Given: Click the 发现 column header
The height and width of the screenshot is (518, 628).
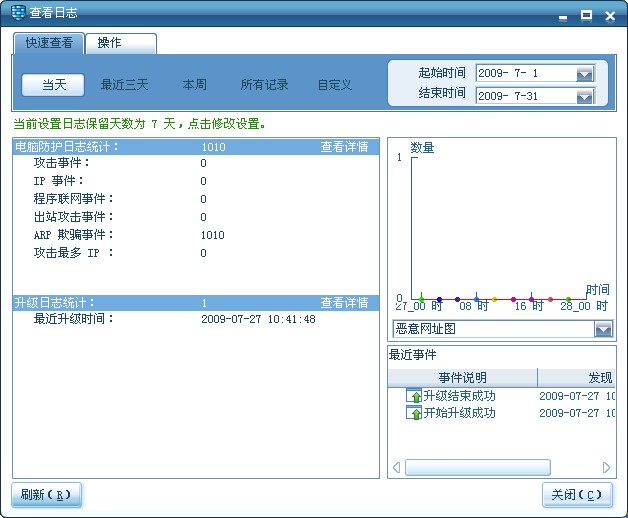Looking at the screenshot, I should (577, 377).
